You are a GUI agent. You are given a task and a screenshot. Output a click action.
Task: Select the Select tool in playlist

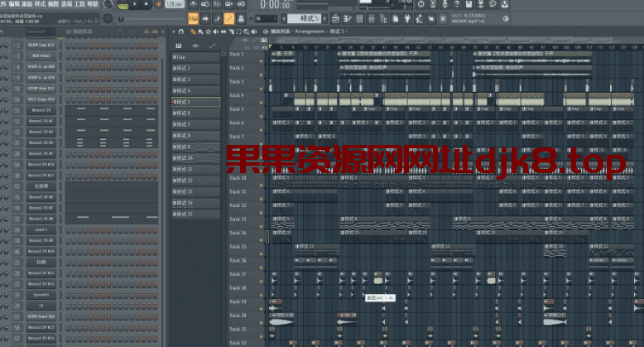(238, 31)
